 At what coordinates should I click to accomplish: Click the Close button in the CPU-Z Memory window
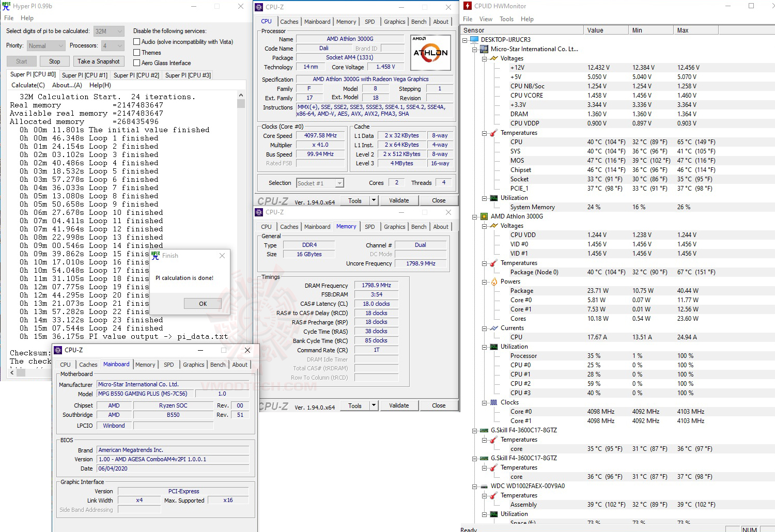point(439,405)
